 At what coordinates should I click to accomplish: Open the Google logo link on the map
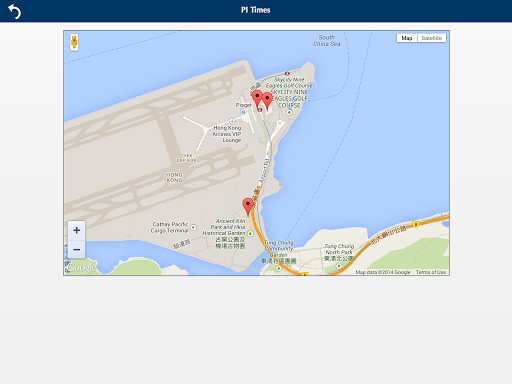click(x=82, y=267)
